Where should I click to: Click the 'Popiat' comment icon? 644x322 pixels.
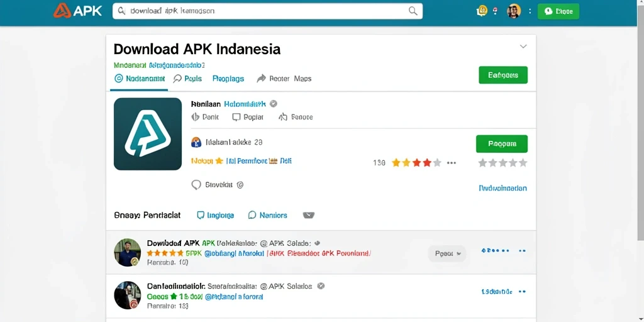pyautogui.click(x=236, y=117)
